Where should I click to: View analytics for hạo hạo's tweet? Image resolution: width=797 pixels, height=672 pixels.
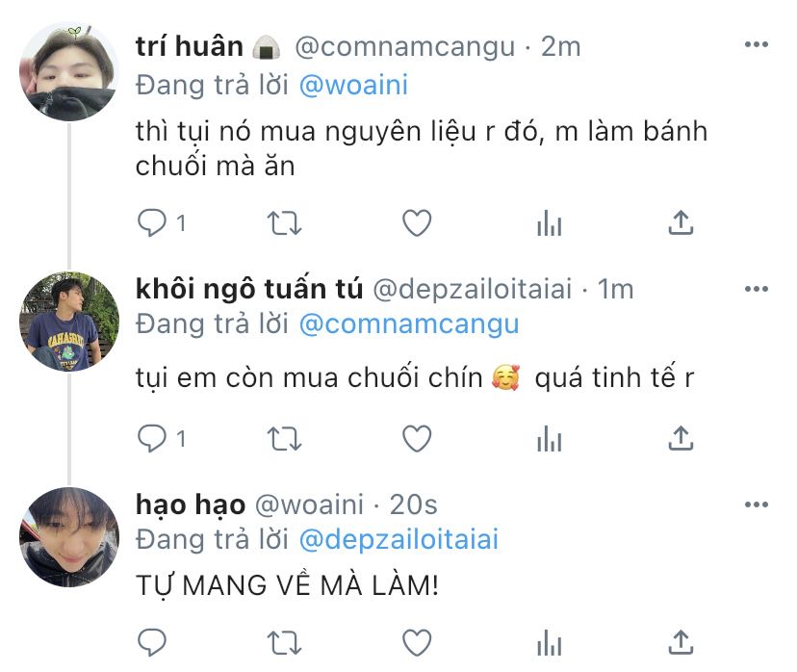coord(549,642)
